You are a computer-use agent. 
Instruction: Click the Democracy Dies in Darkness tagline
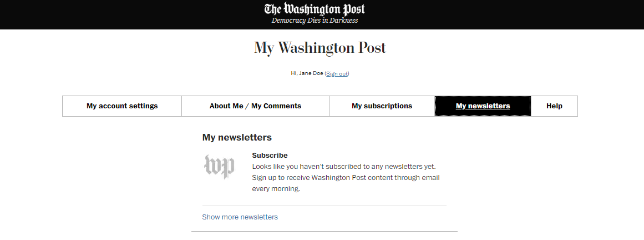[315, 21]
